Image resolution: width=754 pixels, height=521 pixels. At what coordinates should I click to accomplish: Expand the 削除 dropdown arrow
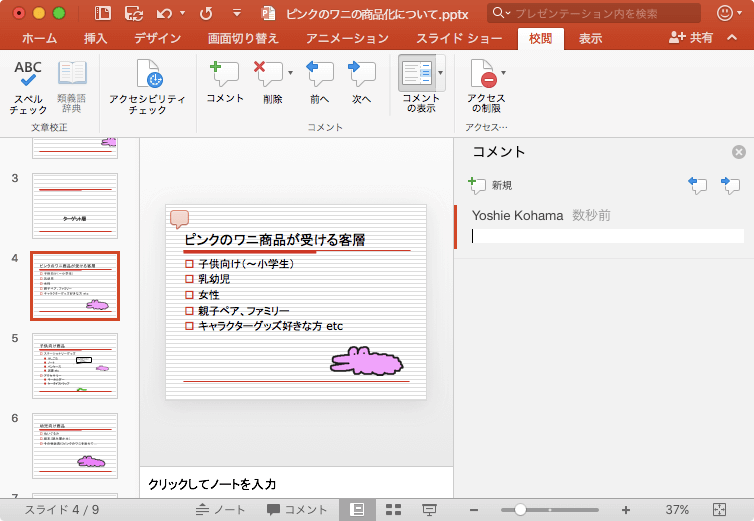[x=290, y=73]
